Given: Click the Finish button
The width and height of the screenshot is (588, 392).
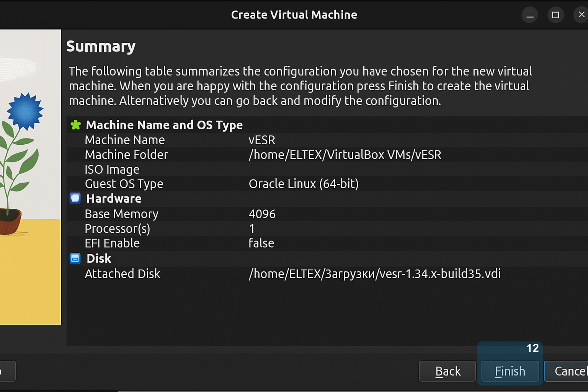Looking at the screenshot, I should 510,371.
